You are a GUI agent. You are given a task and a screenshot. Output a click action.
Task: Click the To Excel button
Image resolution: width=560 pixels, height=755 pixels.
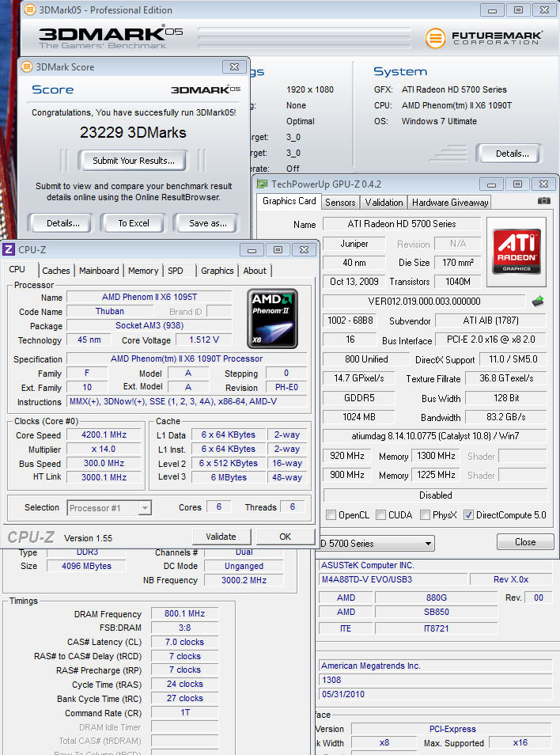pyautogui.click(x=133, y=223)
